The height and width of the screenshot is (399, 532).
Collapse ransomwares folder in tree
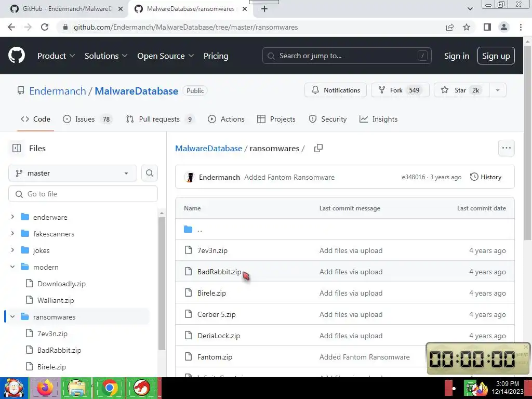tap(12, 316)
